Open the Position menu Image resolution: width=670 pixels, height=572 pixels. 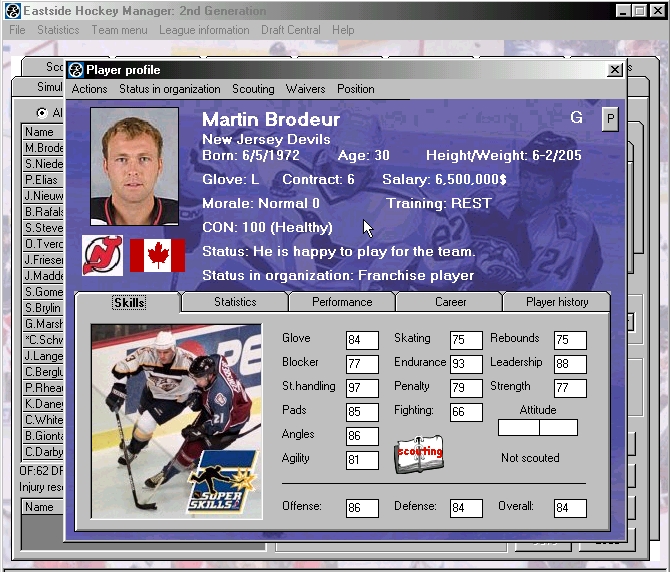[x=356, y=89]
